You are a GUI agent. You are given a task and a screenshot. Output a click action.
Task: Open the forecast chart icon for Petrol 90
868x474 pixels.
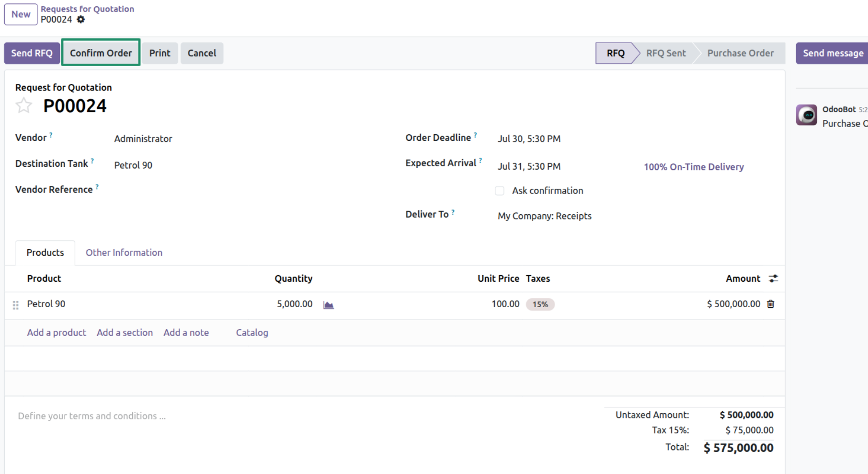[328, 305]
